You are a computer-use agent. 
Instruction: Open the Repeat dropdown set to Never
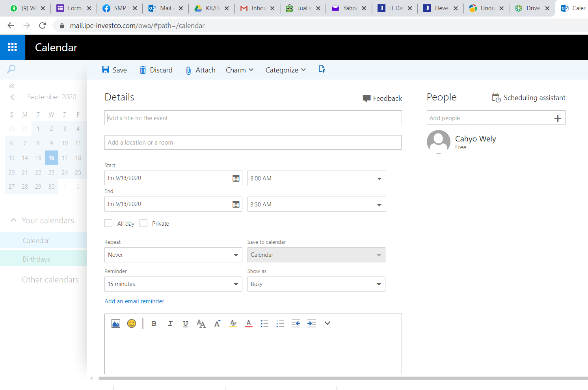173,255
